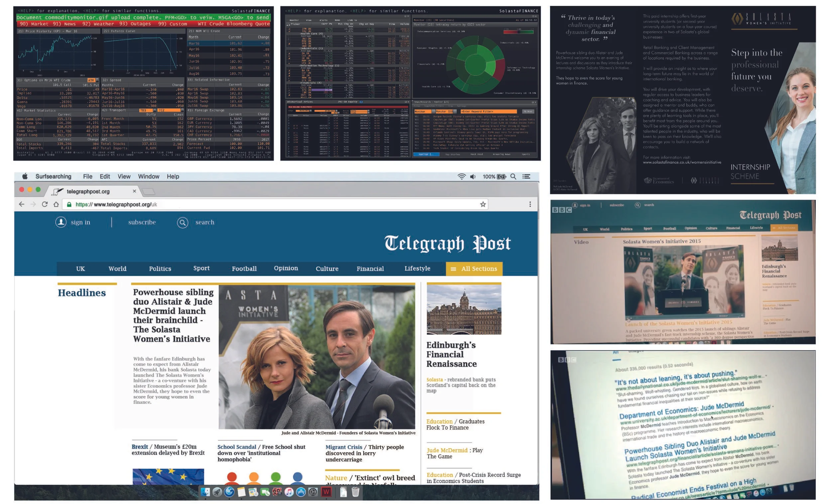Viewport: 831px width, 504px height.
Task: Click the magnifier icon beside search
Action: coord(182,222)
